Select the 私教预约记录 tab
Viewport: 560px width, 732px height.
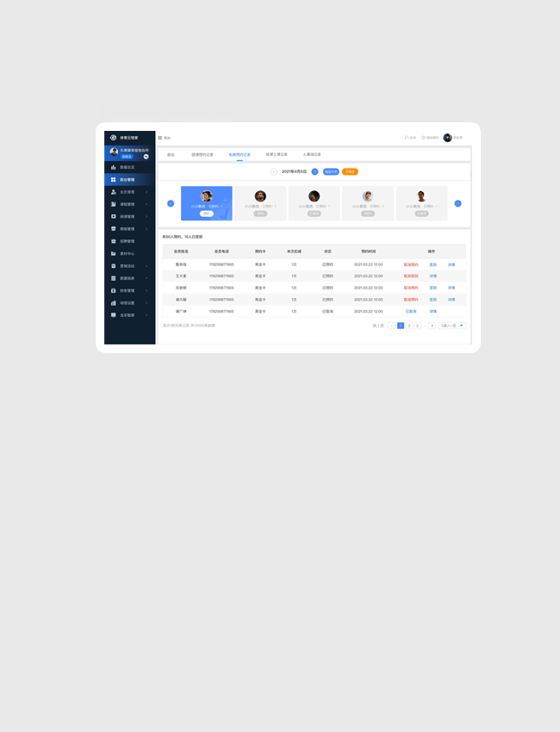point(240,154)
